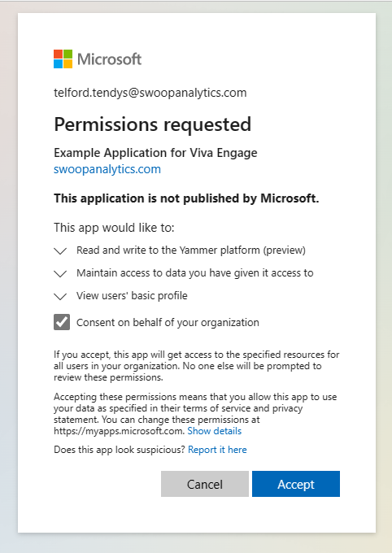
Task: Click the Microsoft four-square logo
Action: [63, 59]
